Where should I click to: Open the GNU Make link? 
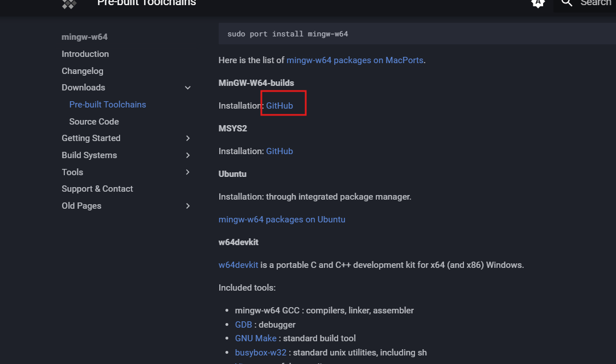coord(256,338)
